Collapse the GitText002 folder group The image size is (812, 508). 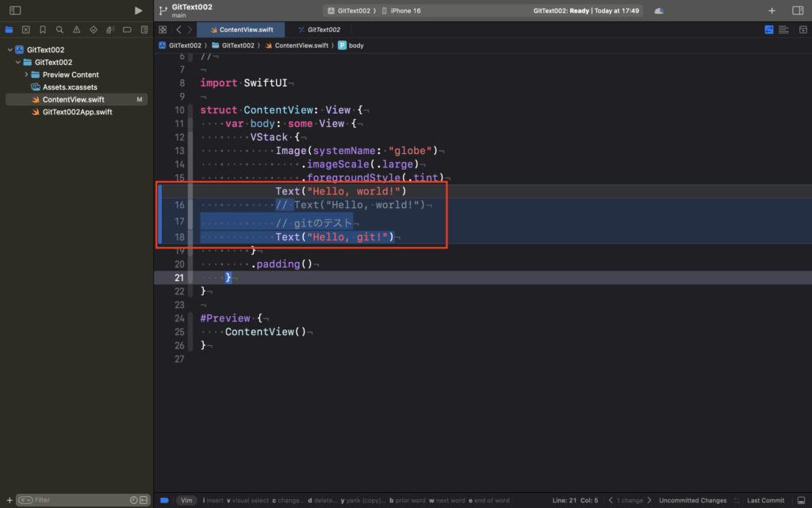tap(18, 62)
